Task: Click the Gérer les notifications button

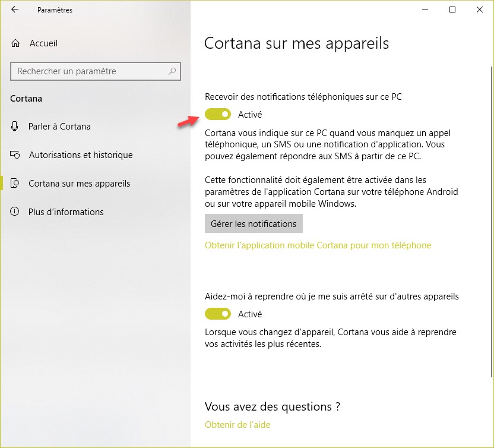Action: point(254,223)
